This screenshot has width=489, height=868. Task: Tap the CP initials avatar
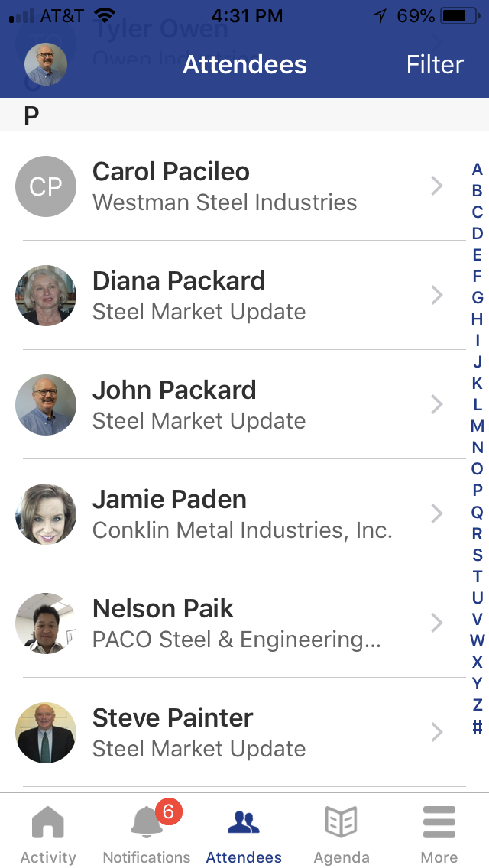(46, 186)
